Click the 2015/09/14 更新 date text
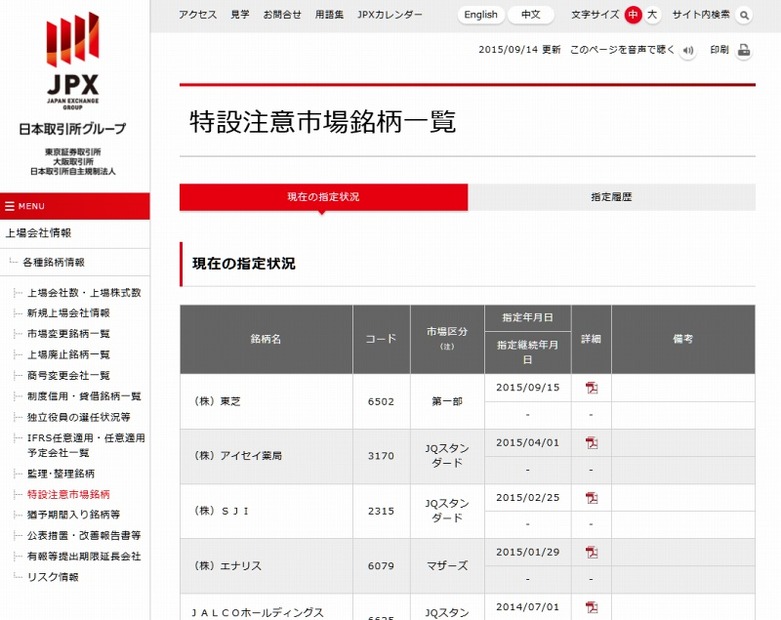This screenshot has width=781, height=620. click(520, 50)
